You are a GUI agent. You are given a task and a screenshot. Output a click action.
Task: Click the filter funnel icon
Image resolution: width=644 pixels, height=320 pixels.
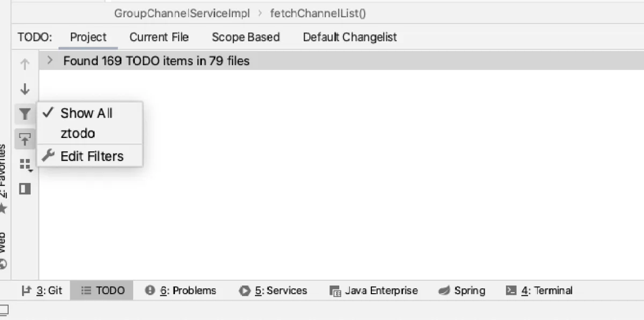[x=25, y=114]
